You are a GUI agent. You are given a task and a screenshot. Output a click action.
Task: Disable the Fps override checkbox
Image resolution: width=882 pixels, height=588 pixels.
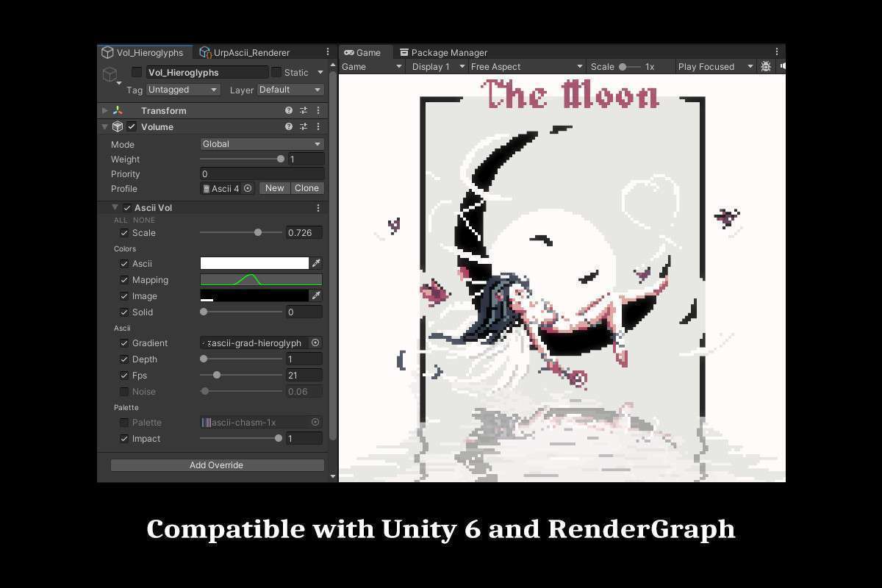124,375
